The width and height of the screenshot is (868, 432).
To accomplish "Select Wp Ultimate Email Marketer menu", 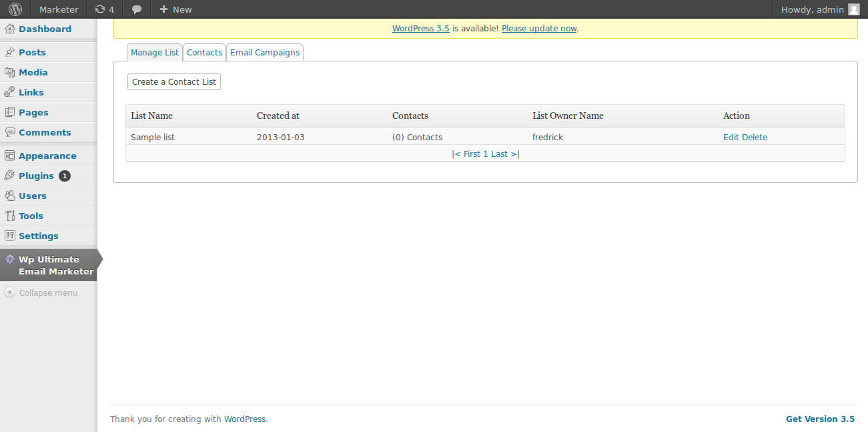I will (56, 265).
